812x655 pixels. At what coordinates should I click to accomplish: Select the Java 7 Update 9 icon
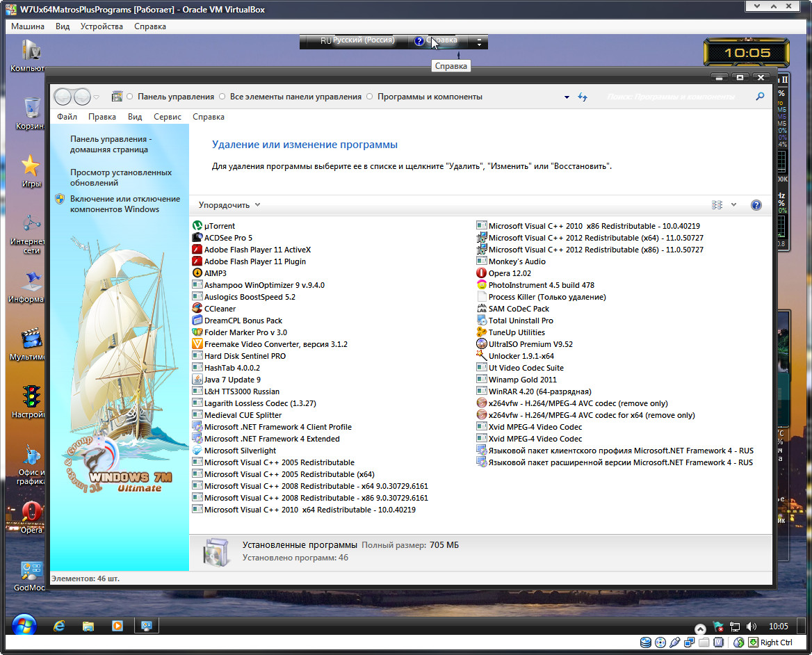click(197, 380)
